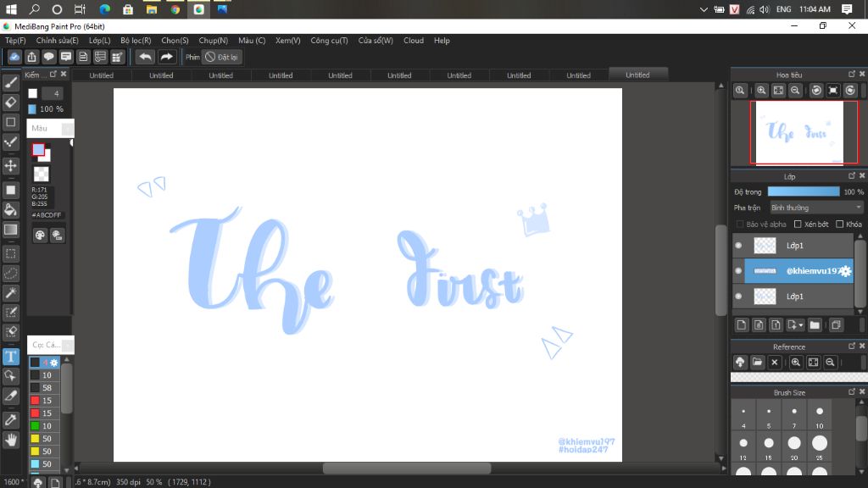Tick the Bảo vệ alpha checkbox
Viewport: 868px width, 488px height.
740,224
